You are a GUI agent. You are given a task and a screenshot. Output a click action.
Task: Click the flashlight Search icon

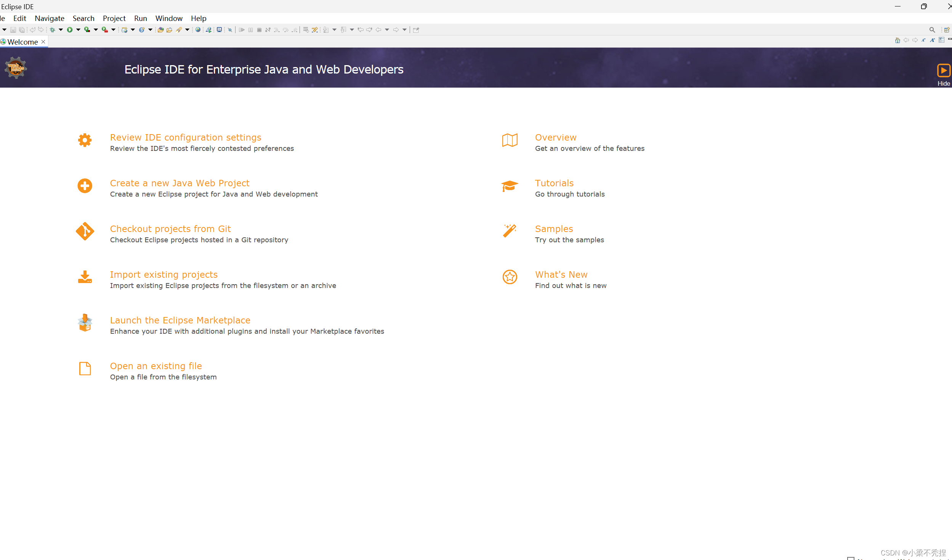coord(179,30)
